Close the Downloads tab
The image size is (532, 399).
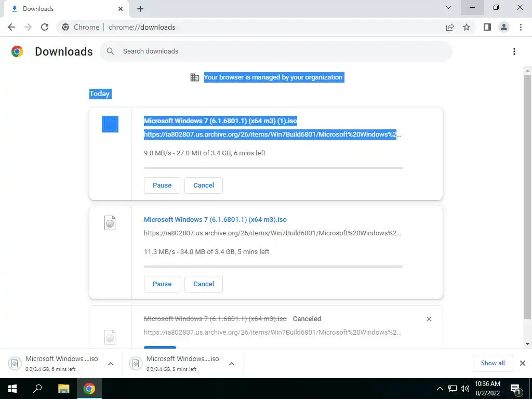121,9
